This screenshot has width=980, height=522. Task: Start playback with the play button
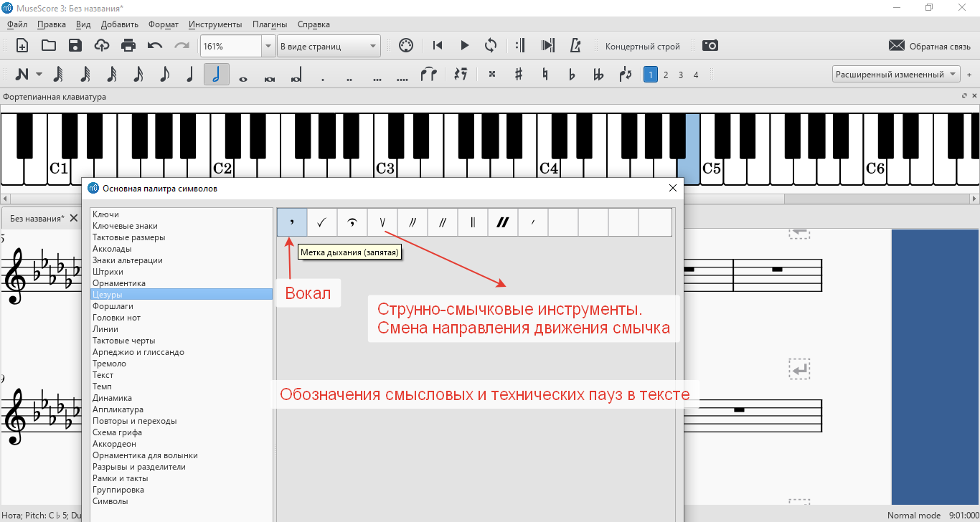tap(464, 46)
